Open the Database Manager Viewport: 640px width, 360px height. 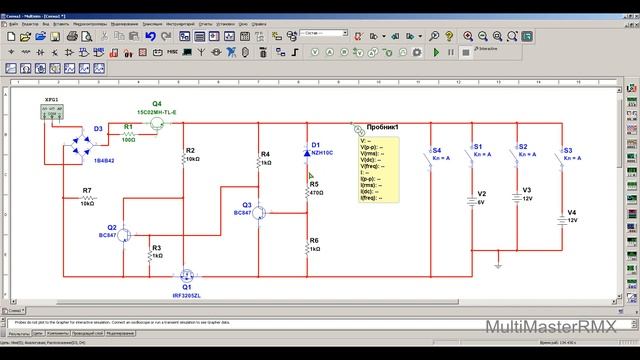click(x=292, y=37)
